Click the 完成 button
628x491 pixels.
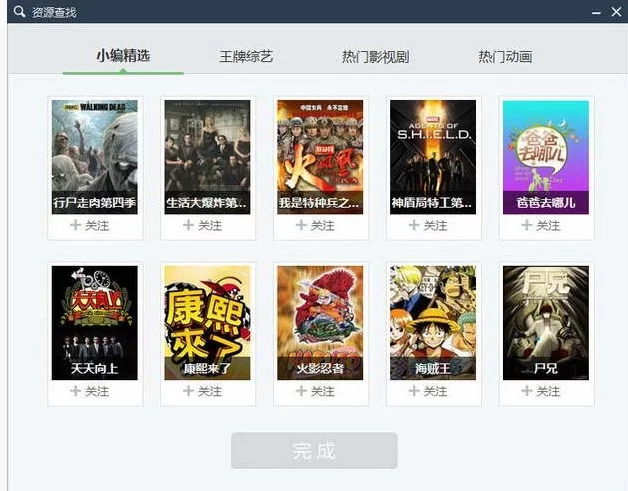click(x=314, y=450)
